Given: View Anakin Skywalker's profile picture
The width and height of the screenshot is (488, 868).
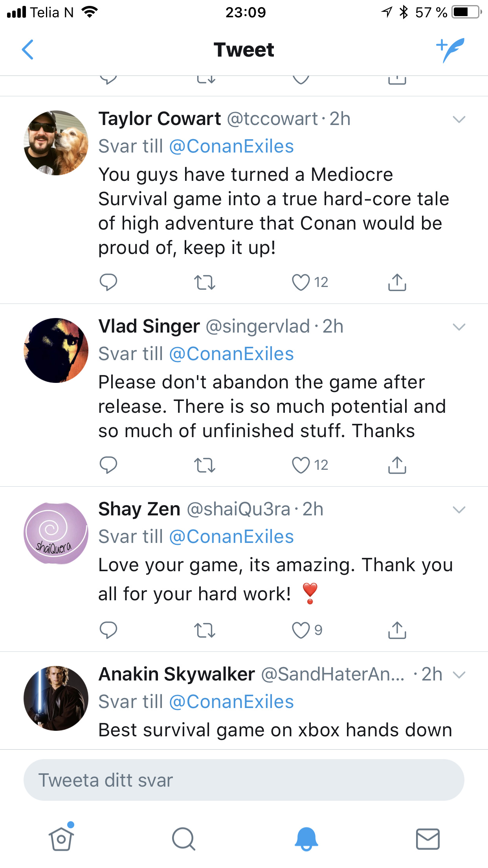Looking at the screenshot, I should click(x=56, y=698).
